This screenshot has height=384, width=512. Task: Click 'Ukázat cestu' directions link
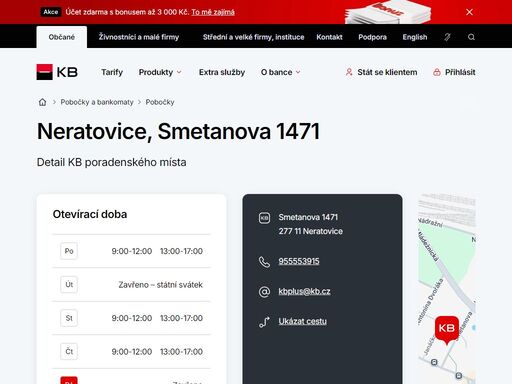pos(302,321)
